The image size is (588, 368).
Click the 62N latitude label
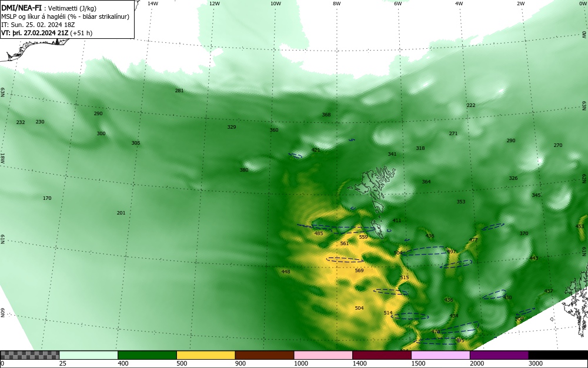(x=584, y=178)
